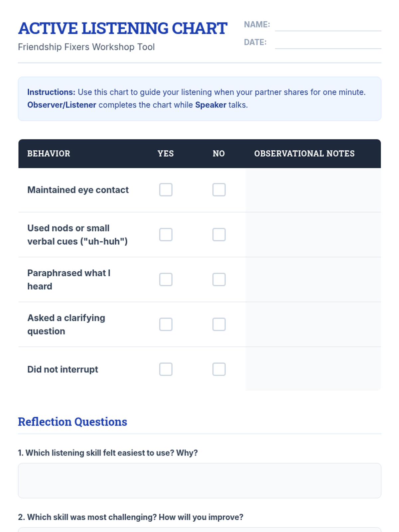This screenshot has height=532, width=399.
Task: Select YES for Asked a clarifying question
Action: coord(166,325)
